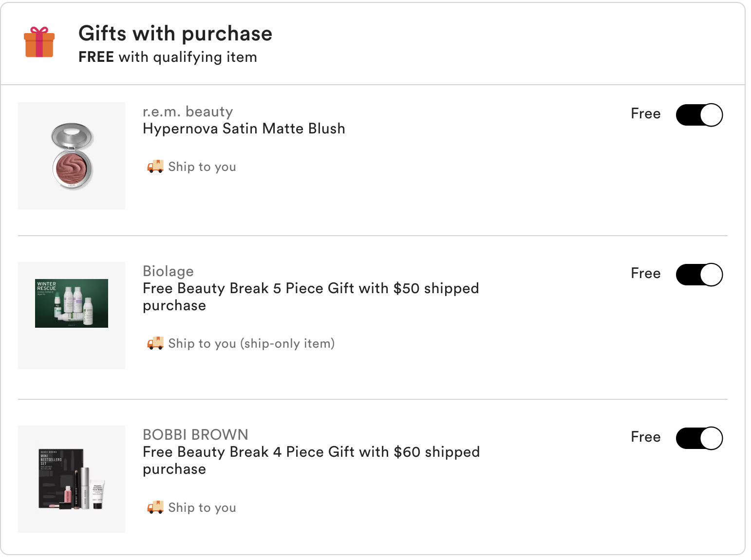751x560 pixels.
Task: Click truck icon next to Hypernova blush shipping
Action: point(155,167)
